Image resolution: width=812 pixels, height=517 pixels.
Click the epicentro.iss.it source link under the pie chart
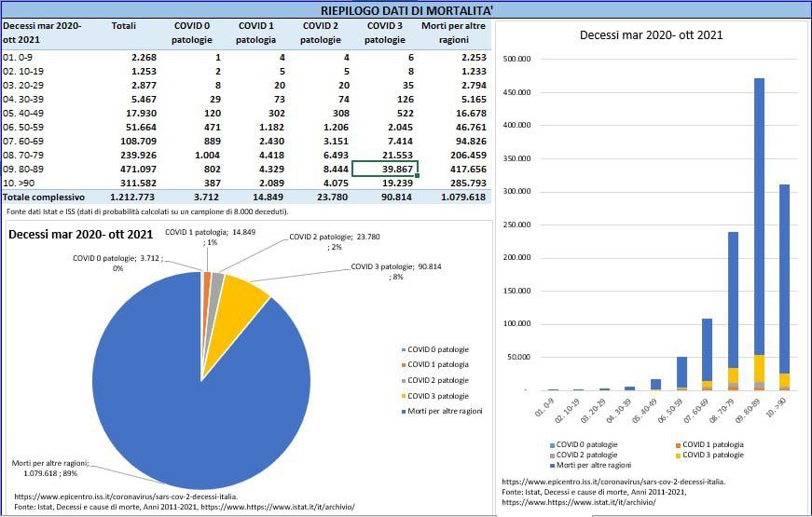[126, 497]
